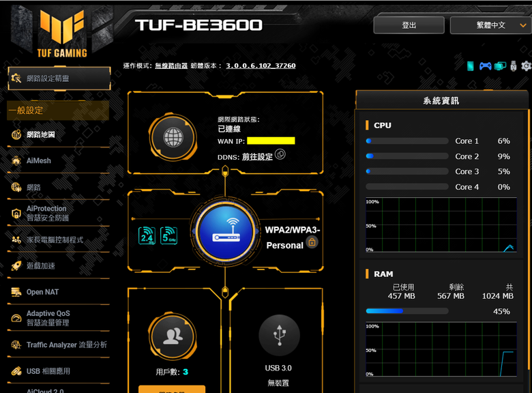The image size is (532, 393).
Task: Click the blue gamepad status icon
Action: pyautogui.click(x=485, y=65)
